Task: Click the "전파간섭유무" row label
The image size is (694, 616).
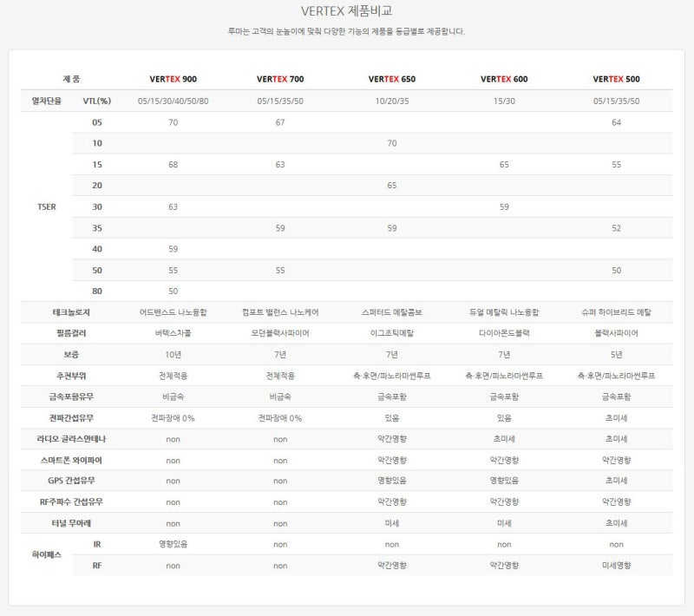Action: (71, 417)
